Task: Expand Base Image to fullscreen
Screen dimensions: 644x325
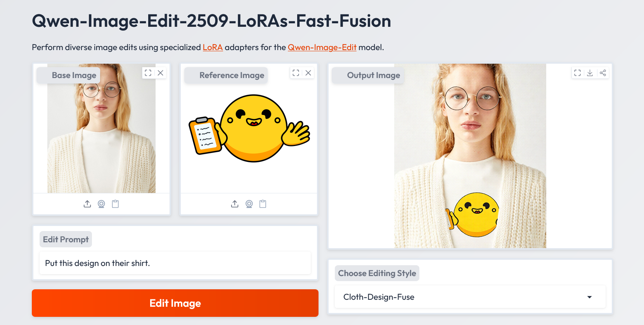Action: 148,73
